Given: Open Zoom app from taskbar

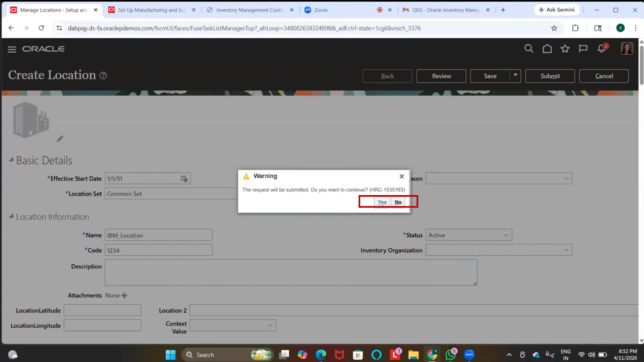Looking at the screenshot, I should click(x=469, y=355).
